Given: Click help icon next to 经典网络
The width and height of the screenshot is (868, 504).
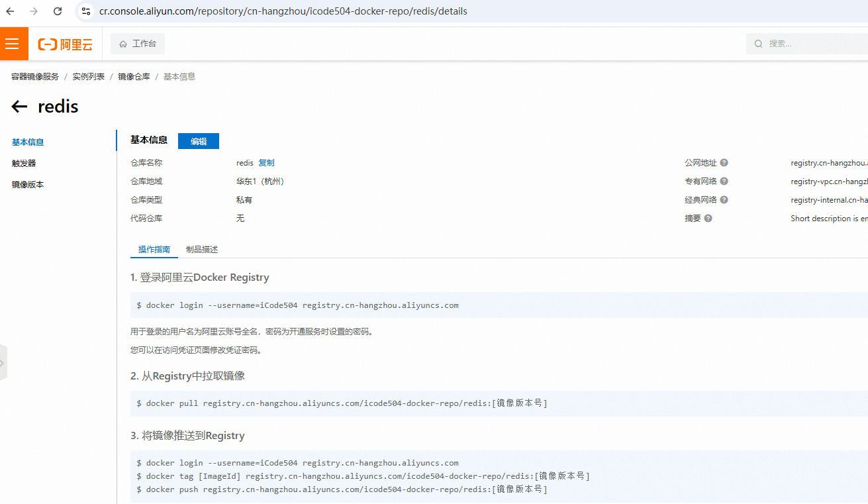Looking at the screenshot, I should click(724, 200).
